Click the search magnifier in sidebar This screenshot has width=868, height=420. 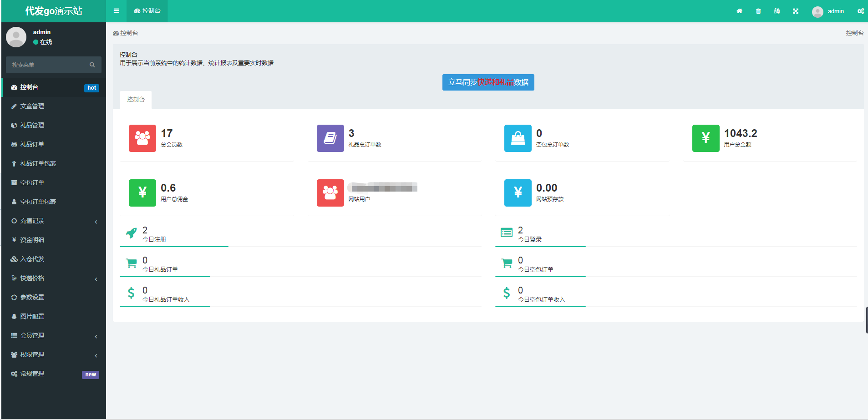(x=92, y=65)
